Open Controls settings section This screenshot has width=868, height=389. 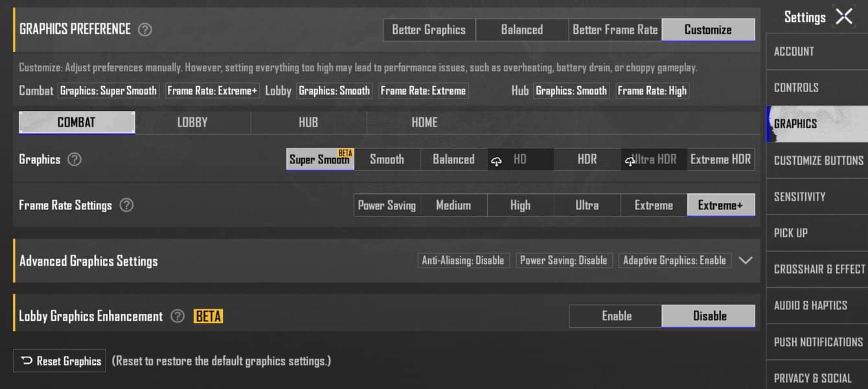(x=817, y=88)
